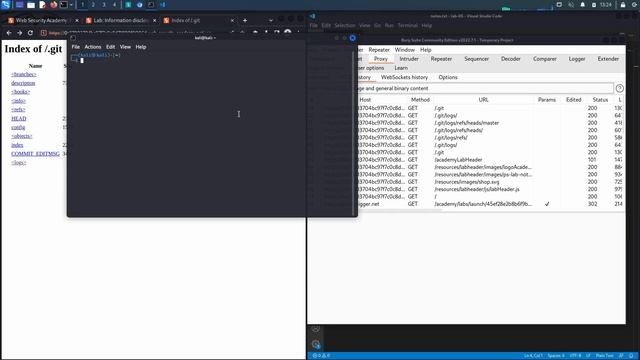Sort history by Params column
The width and height of the screenshot is (640, 360).
(x=547, y=100)
